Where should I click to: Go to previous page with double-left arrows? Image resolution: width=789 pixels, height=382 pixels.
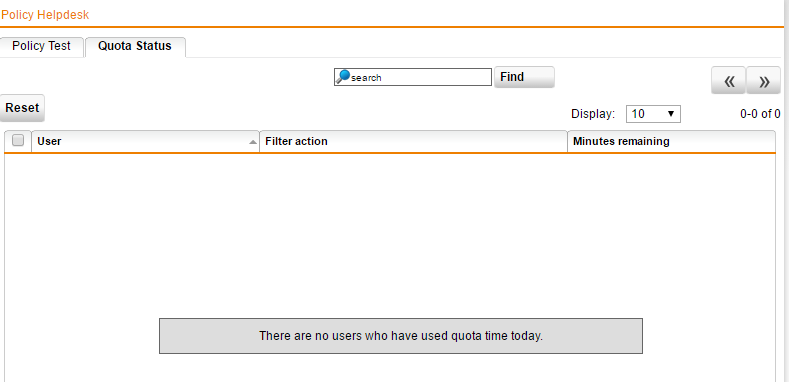click(x=728, y=81)
